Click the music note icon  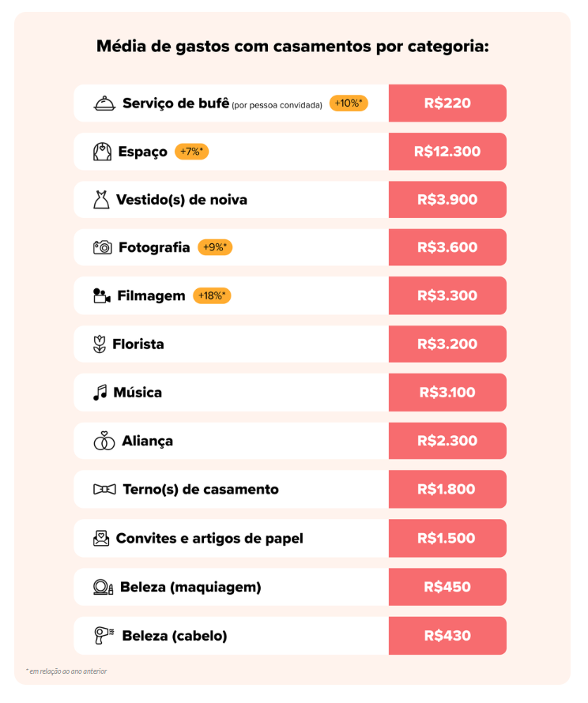point(100,393)
